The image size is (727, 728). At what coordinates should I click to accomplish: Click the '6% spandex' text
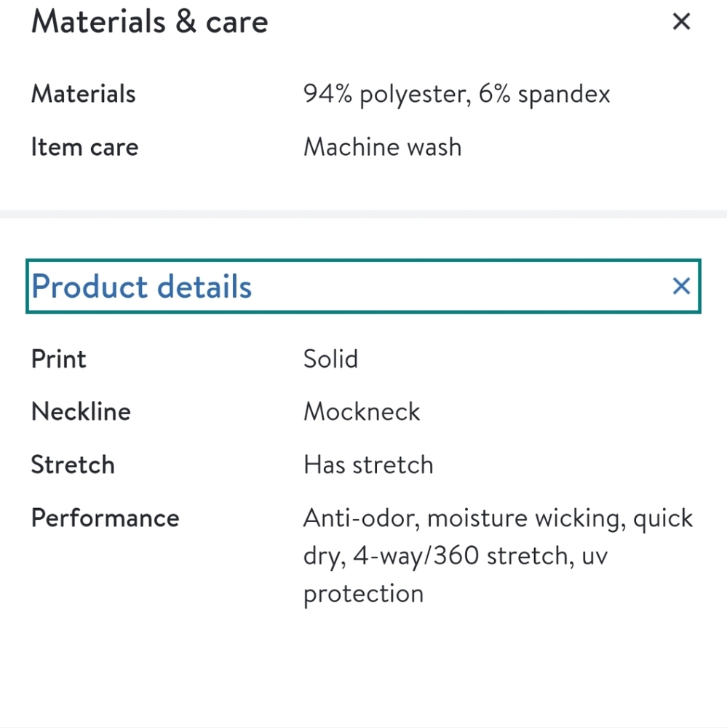tap(544, 94)
